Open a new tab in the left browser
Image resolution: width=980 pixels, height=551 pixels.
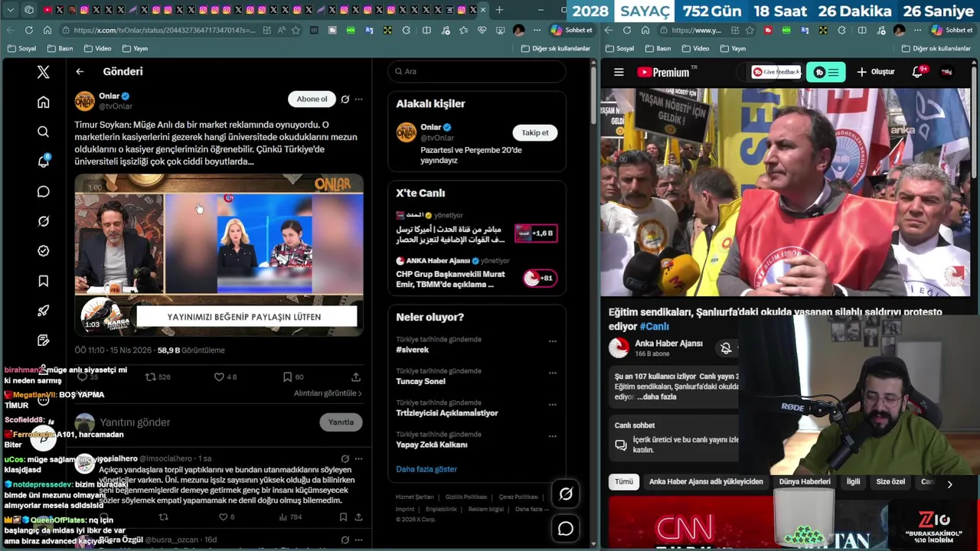(x=499, y=10)
